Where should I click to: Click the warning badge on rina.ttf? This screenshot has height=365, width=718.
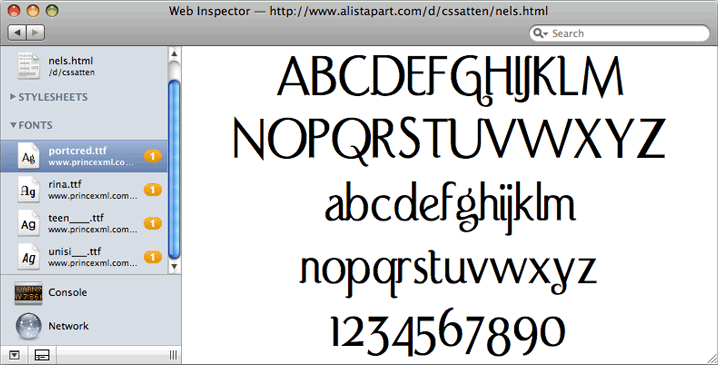click(x=153, y=190)
